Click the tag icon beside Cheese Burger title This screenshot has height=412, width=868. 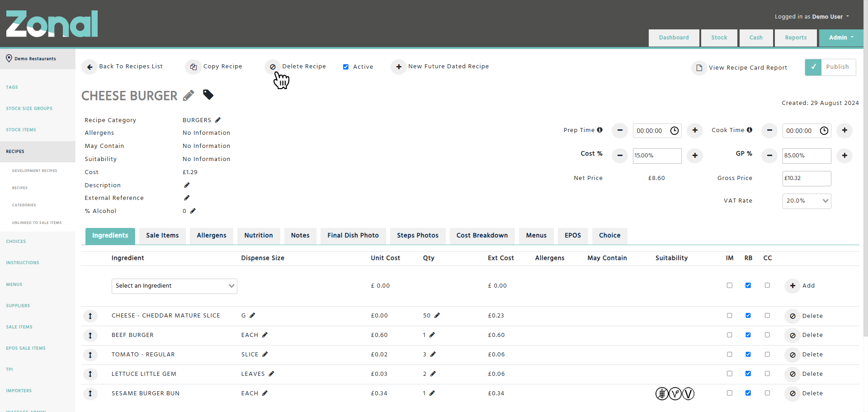[208, 95]
